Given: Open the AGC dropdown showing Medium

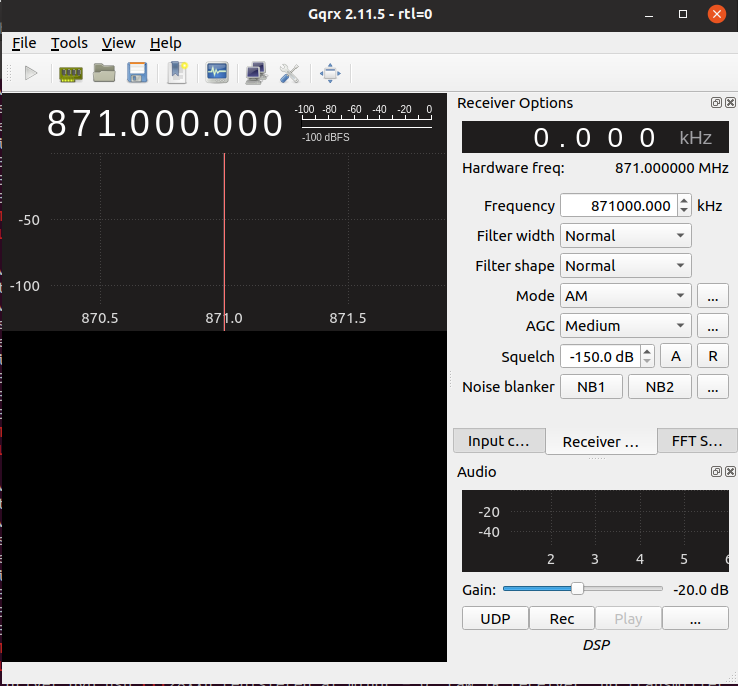Looking at the screenshot, I should [x=626, y=326].
